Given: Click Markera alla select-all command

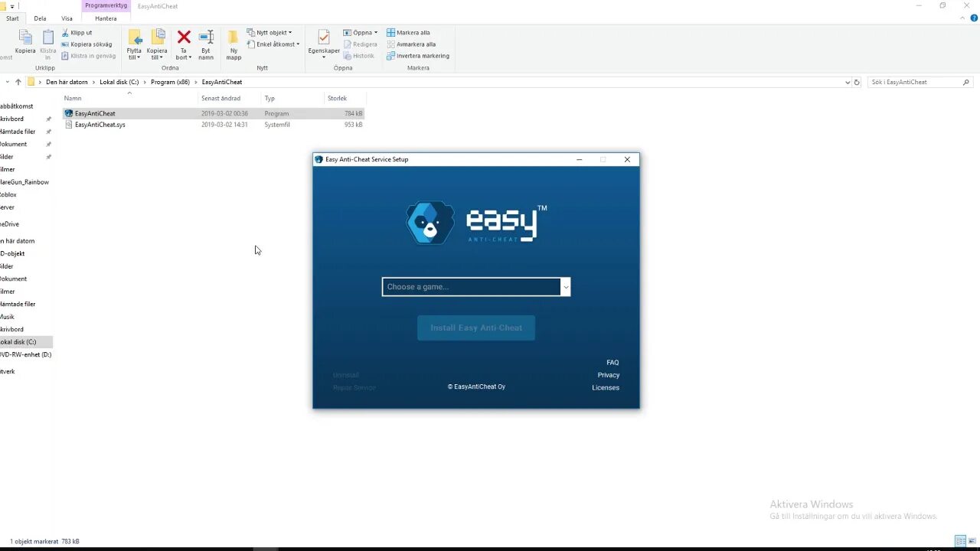Looking at the screenshot, I should [408, 33].
